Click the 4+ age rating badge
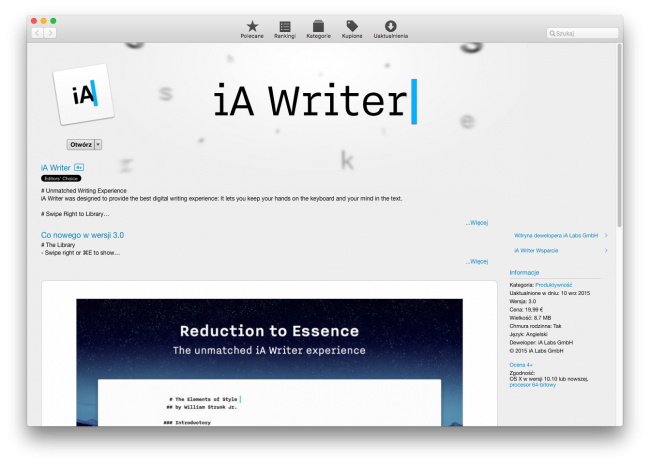This screenshot has width=650, height=465. coord(79,167)
